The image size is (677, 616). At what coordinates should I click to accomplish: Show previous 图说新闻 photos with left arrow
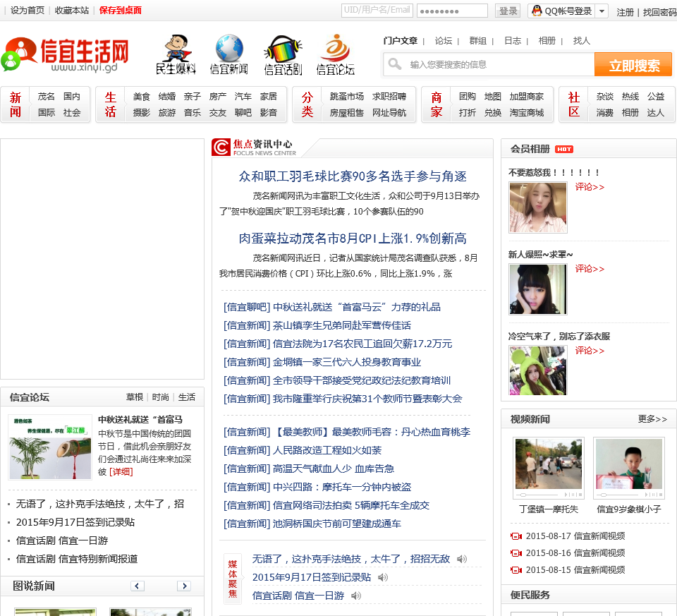[x=138, y=586]
